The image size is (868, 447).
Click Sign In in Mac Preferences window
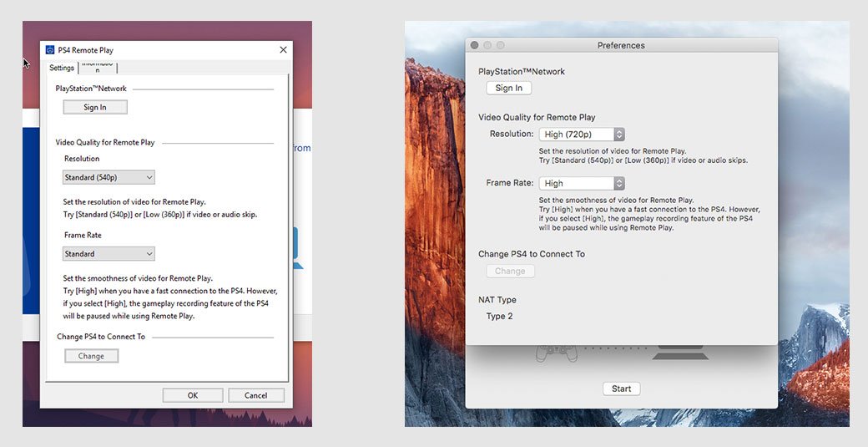point(509,88)
